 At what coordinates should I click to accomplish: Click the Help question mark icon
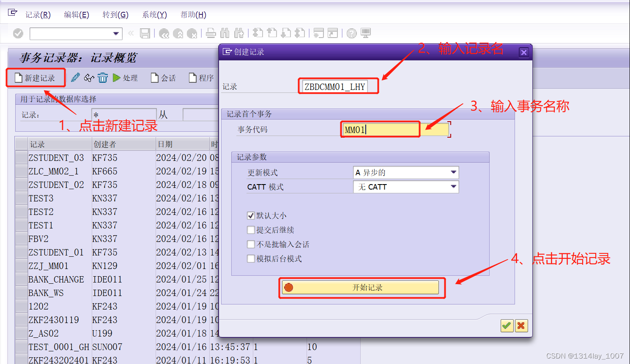coord(351,33)
